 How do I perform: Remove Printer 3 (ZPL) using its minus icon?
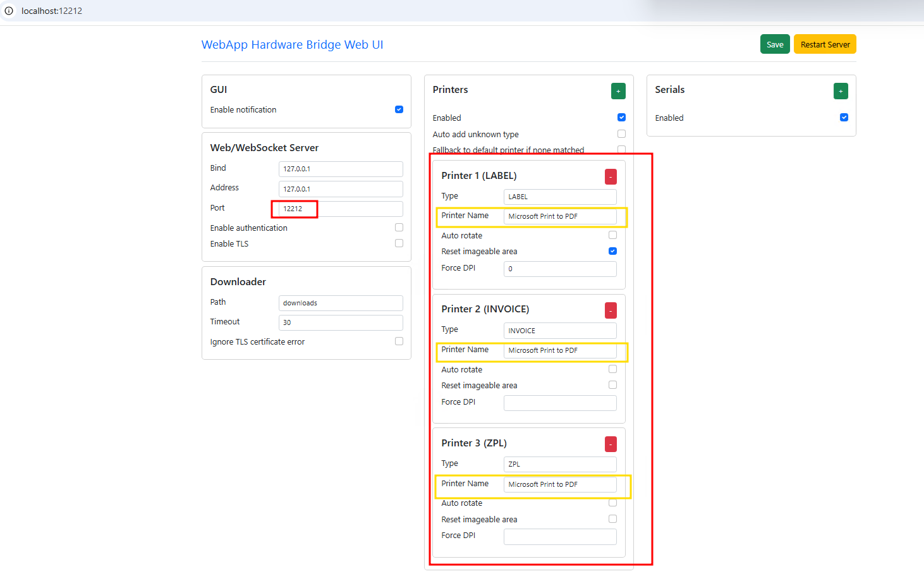point(610,443)
